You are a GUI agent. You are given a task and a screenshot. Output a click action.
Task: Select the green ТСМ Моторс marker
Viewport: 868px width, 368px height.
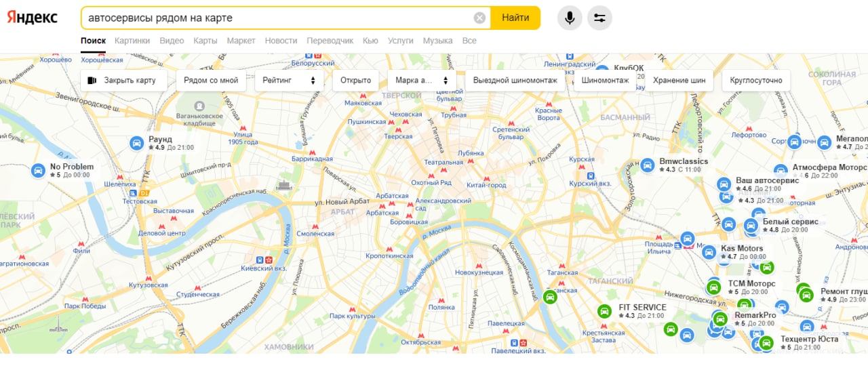click(713, 287)
